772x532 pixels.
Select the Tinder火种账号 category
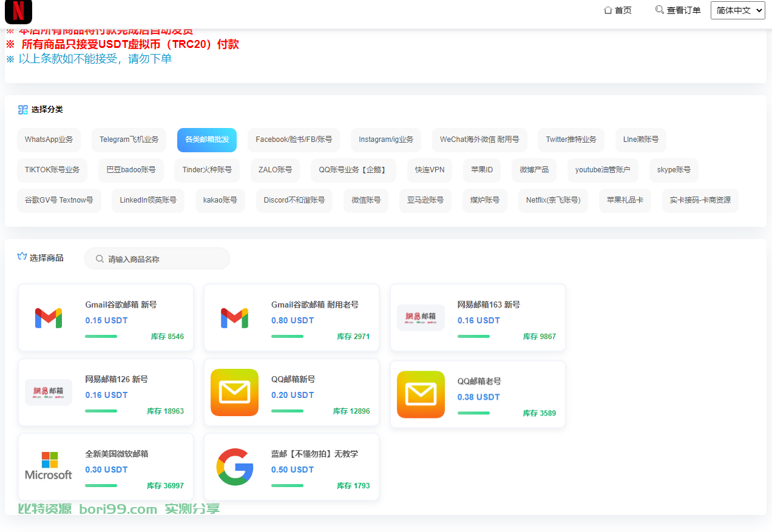click(x=207, y=170)
